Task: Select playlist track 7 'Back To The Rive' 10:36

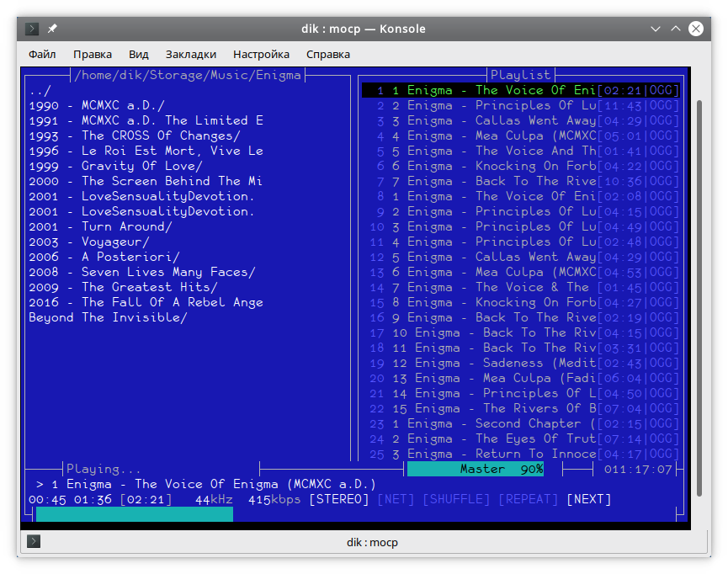Action: (x=520, y=181)
